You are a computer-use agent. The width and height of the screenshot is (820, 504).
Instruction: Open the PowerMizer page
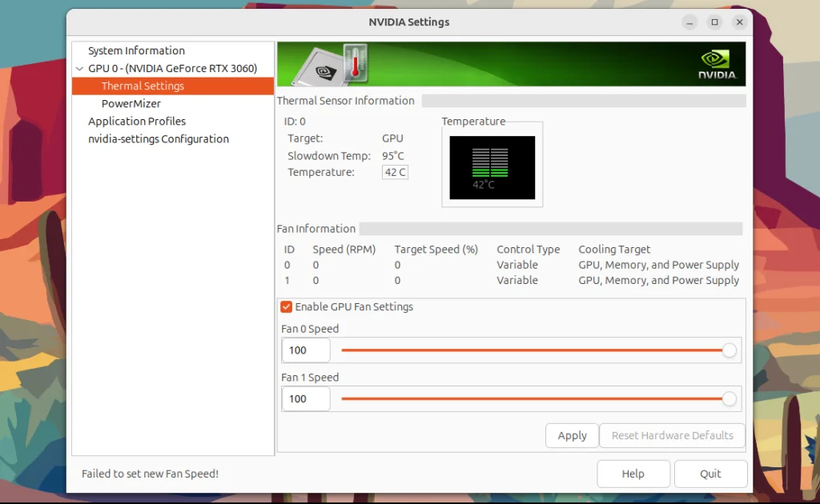pyautogui.click(x=131, y=103)
